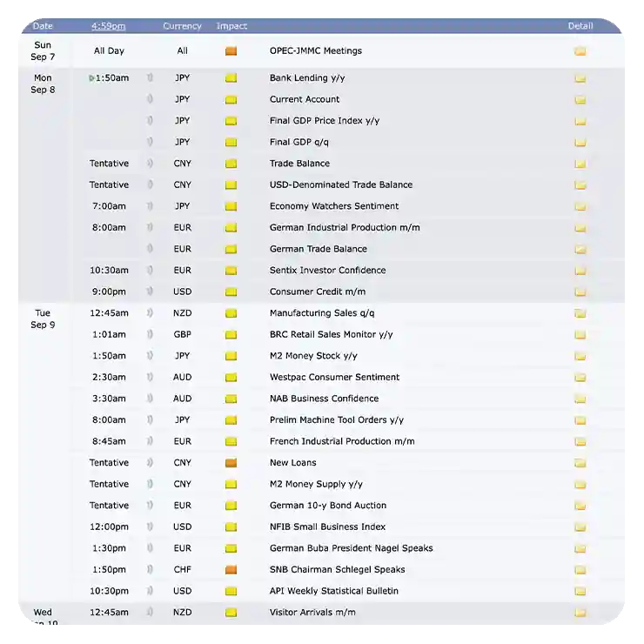Click the 4:59pm time link in header
This screenshot has height=644, width=644.
click(x=109, y=26)
